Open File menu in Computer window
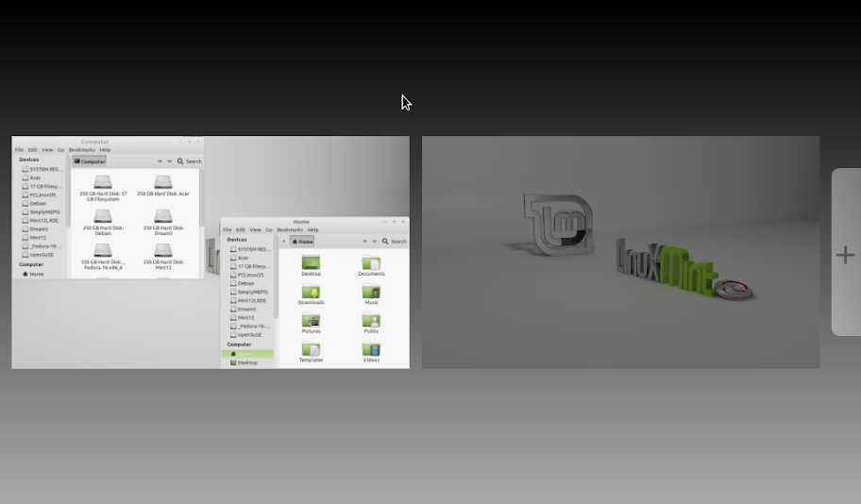This screenshot has height=504, width=861. point(19,150)
